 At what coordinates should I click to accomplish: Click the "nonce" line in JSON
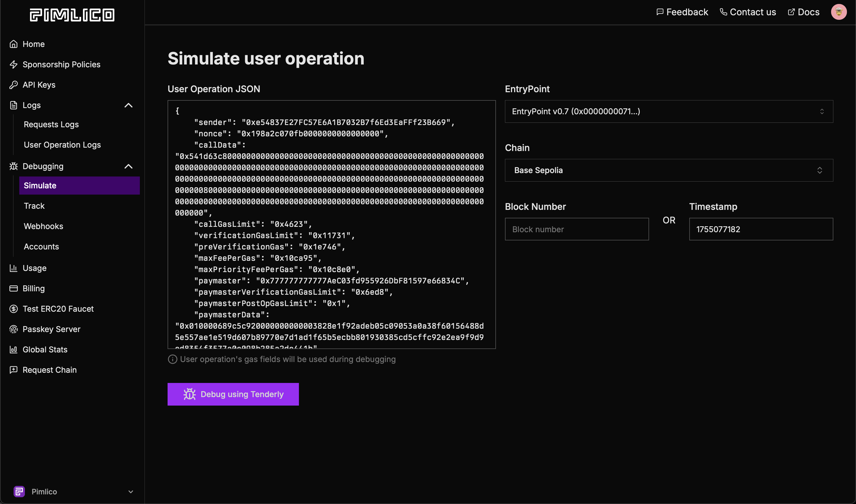291,134
